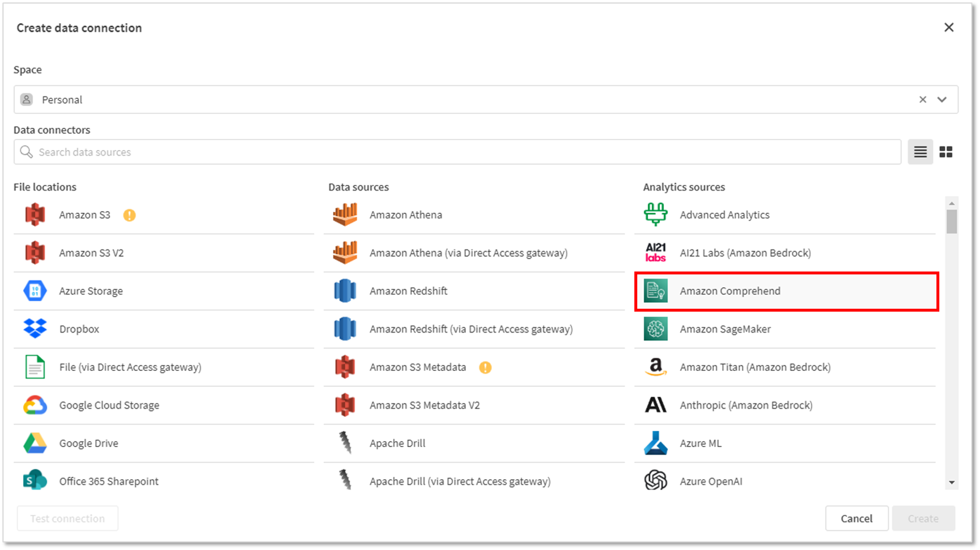Choose Amazon Titan (Amazon Bedrock) text

pyautogui.click(x=755, y=367)
